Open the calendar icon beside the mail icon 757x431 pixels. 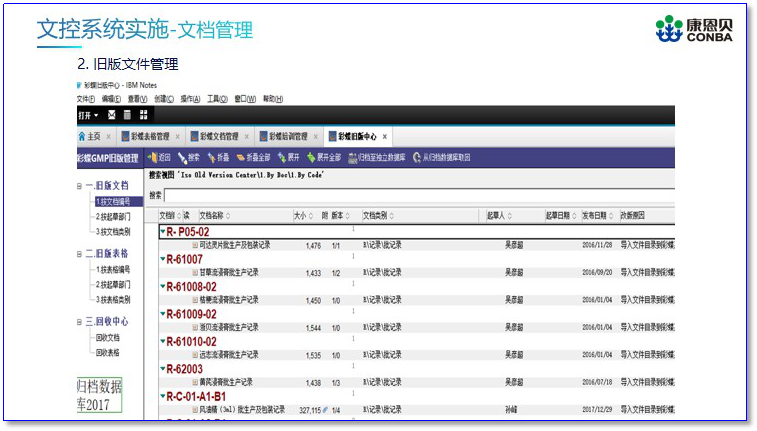(128, 115)
